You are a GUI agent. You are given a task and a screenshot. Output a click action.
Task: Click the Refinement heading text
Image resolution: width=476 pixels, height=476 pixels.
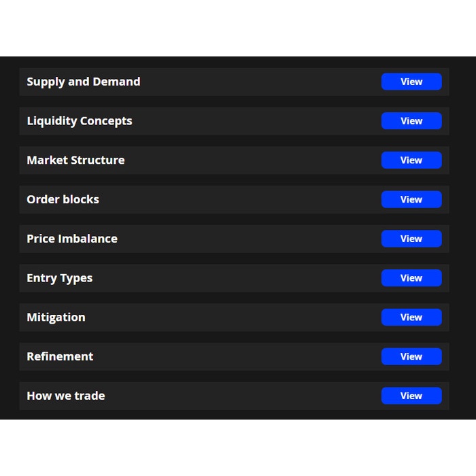click(60, 356)
